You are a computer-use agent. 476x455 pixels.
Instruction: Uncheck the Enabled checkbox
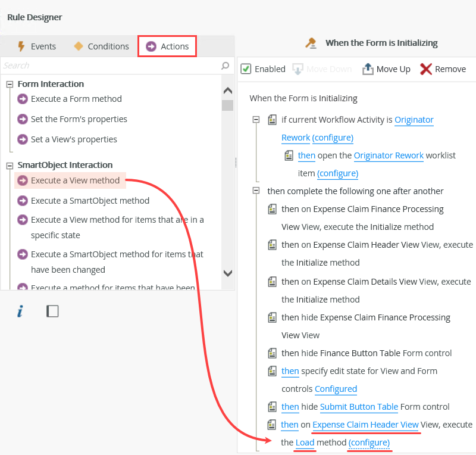click(x=246, y=68)
